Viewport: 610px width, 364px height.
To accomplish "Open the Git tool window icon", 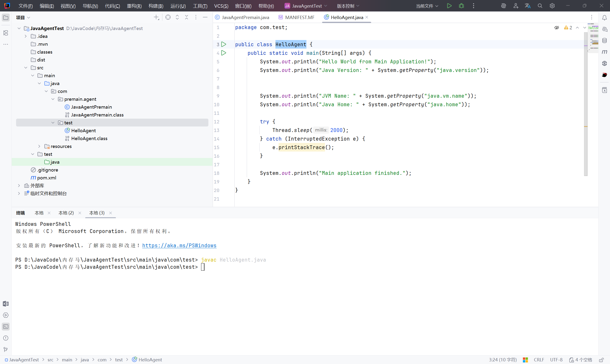I will 6,349.
